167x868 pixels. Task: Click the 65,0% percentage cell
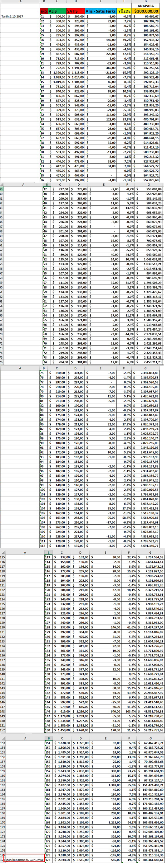(125, 68)
